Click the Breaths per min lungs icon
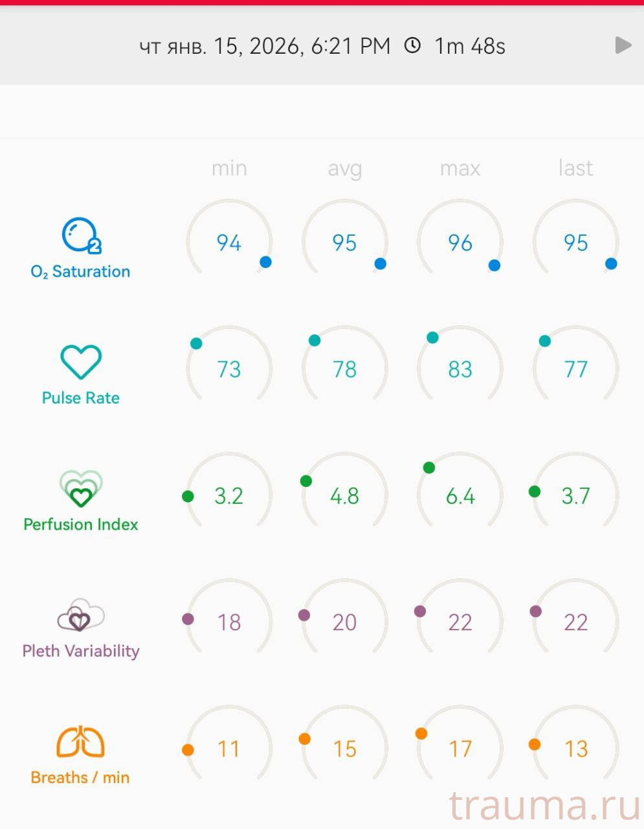Screen dimensions: 644x829 80,742
